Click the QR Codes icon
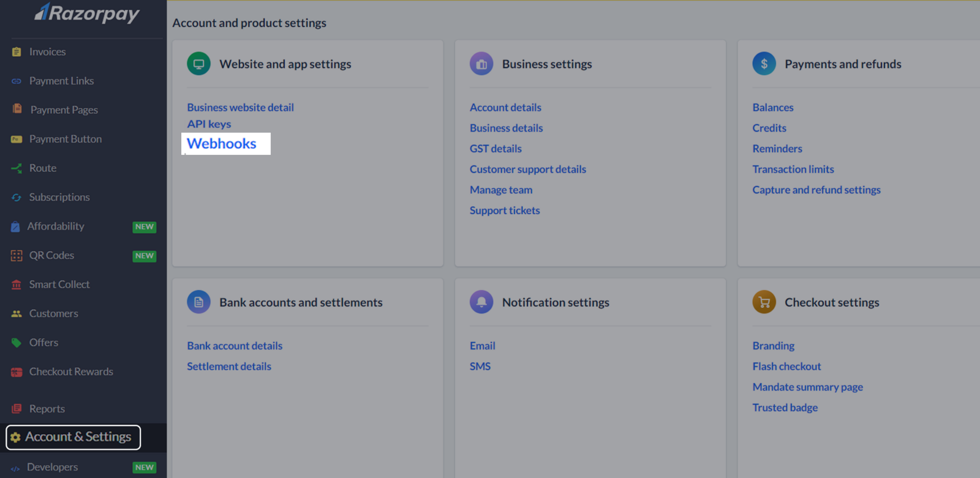Screen dimensions: 980x478 point(17,255)
